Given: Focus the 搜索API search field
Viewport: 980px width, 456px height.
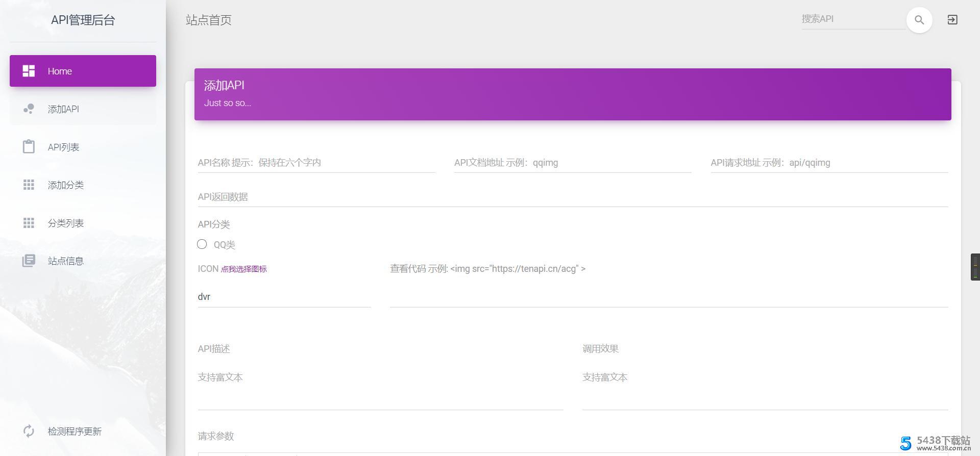Looking at the screenshot, I should [852, 19].
